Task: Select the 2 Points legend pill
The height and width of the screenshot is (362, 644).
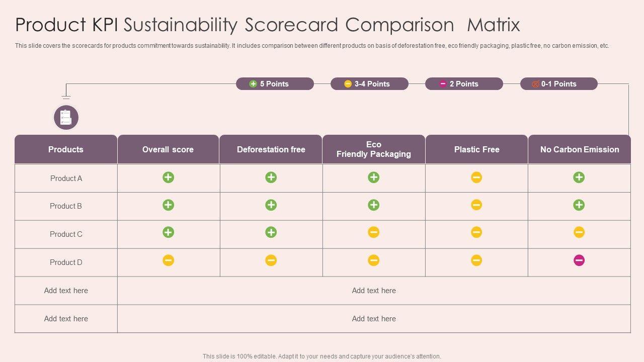Action: (464, 84)
